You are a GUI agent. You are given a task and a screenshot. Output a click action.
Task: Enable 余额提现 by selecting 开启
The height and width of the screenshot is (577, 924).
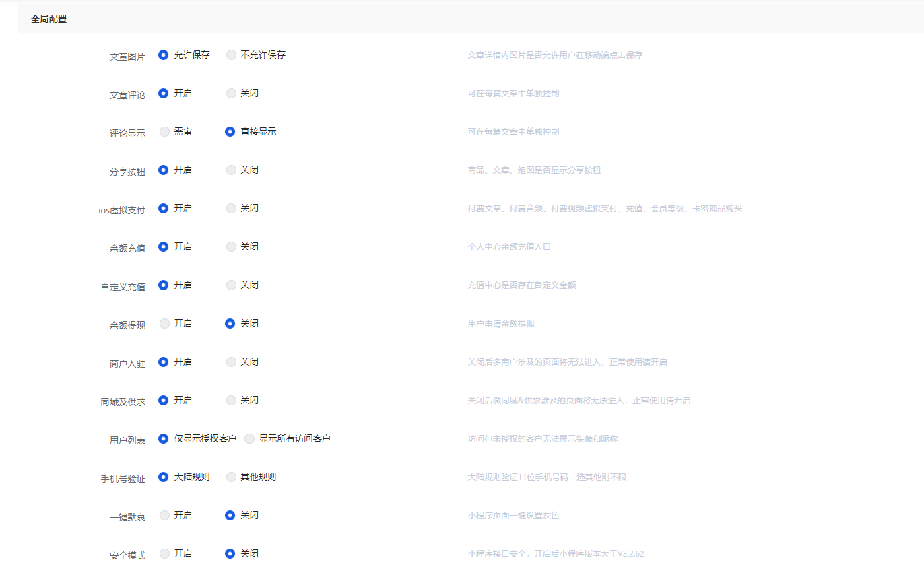165,324
